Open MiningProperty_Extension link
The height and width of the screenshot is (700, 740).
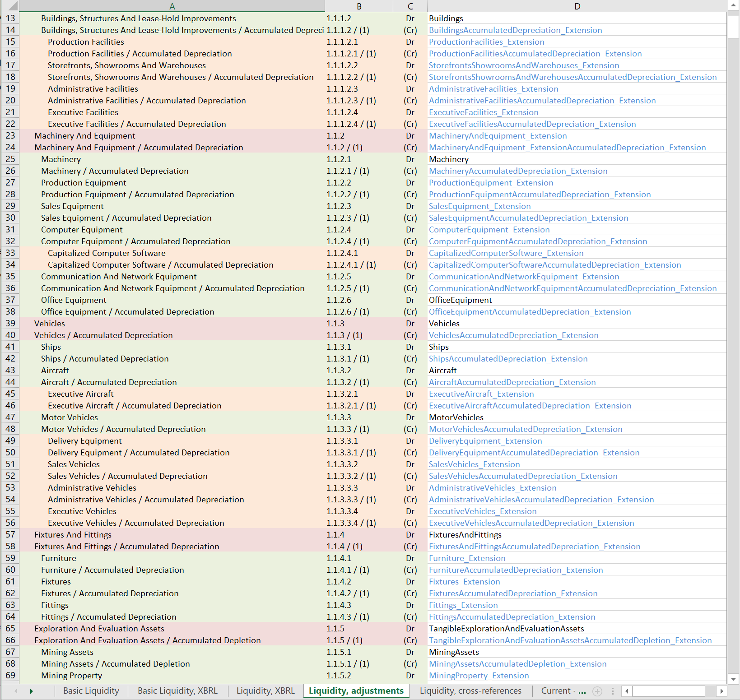[479, 675]
